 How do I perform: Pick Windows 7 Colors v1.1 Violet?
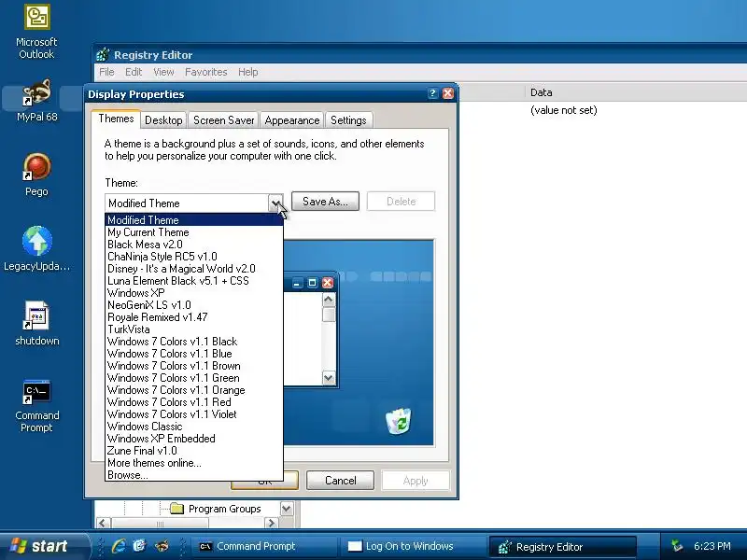pyautogui.click(x=194, y=414)
